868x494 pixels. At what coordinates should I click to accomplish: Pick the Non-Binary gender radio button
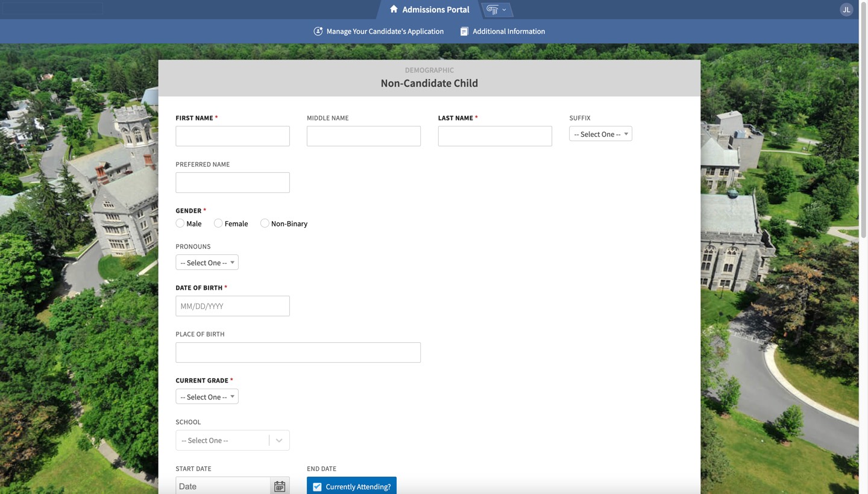(265, 224)
